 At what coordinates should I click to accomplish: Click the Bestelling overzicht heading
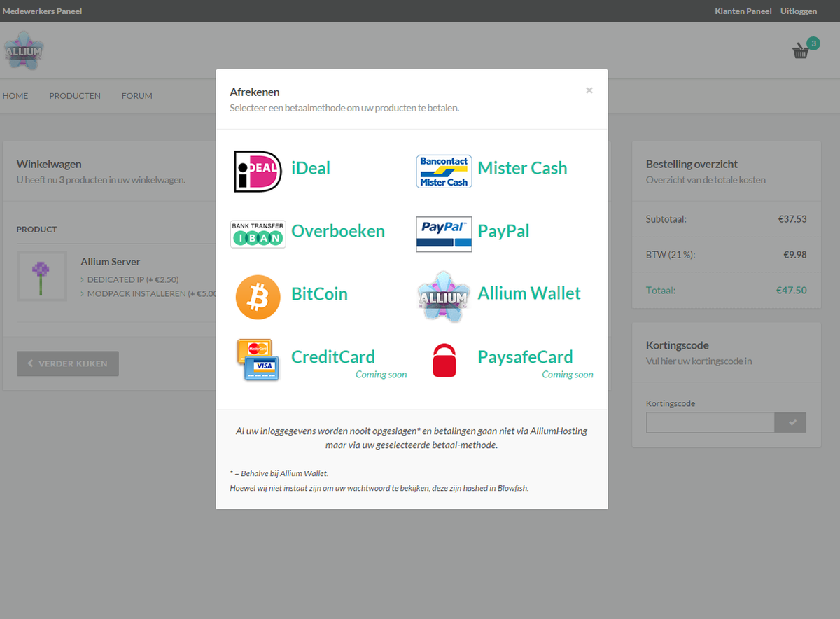pos(692,164)
